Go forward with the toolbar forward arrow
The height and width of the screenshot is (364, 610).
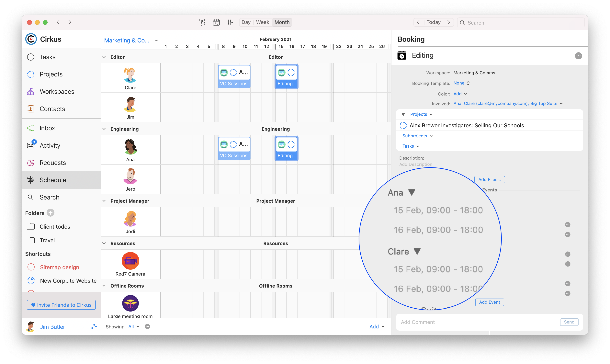pyautogui.click(x=70, y=22)
